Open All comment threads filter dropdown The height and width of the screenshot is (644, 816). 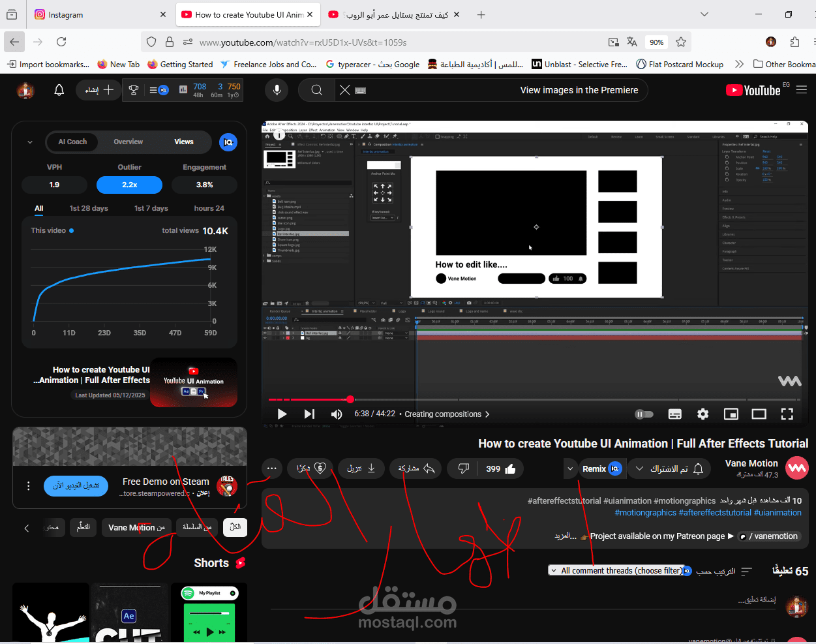click(617, 570)
